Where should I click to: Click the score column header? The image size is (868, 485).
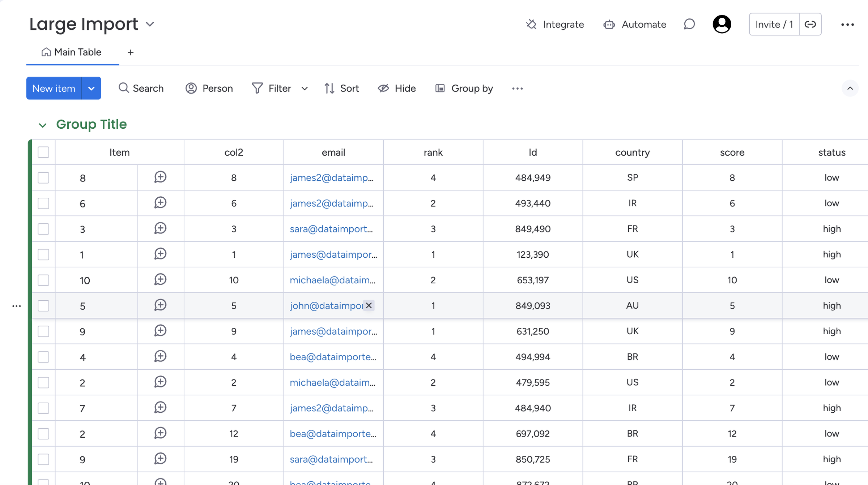(x=732, y=152)
